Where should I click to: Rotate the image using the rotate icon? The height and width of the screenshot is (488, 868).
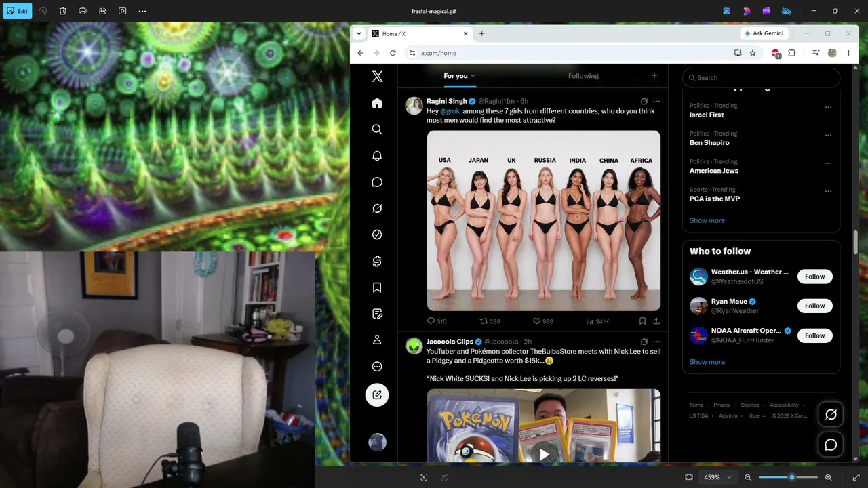pos(43,11)
